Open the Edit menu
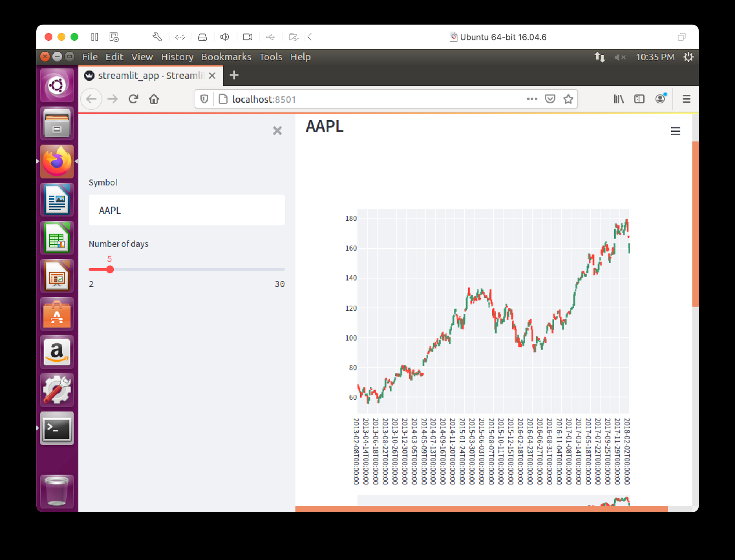The height and width of the screenshot is (560, 735). click(114, 57)
